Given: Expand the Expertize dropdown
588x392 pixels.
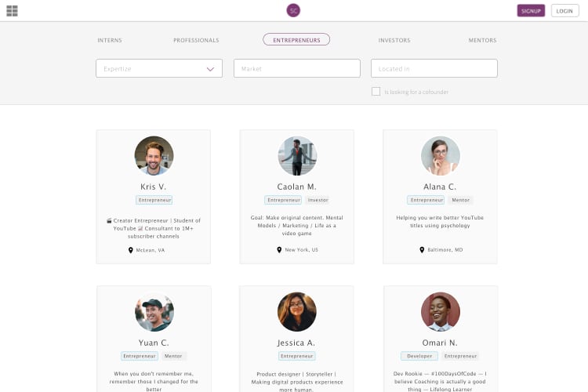Looking at the screenshot, I should (158, 68).
